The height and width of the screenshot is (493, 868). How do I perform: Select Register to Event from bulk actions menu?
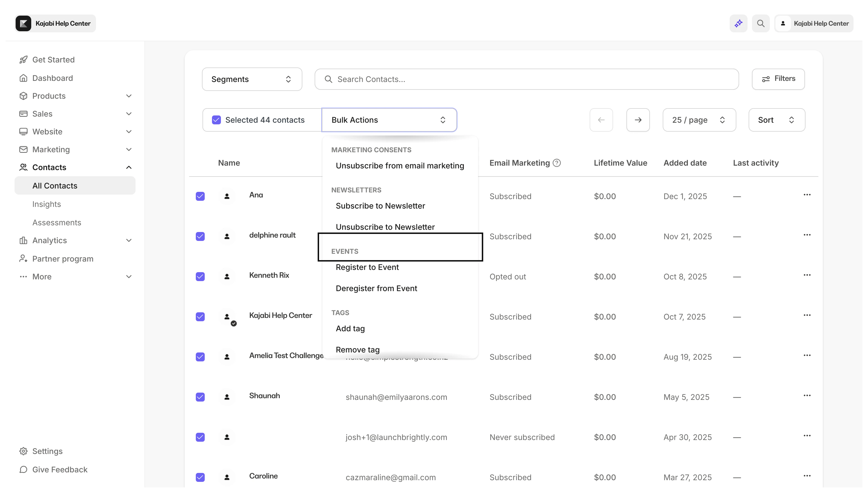pos(367,267)
